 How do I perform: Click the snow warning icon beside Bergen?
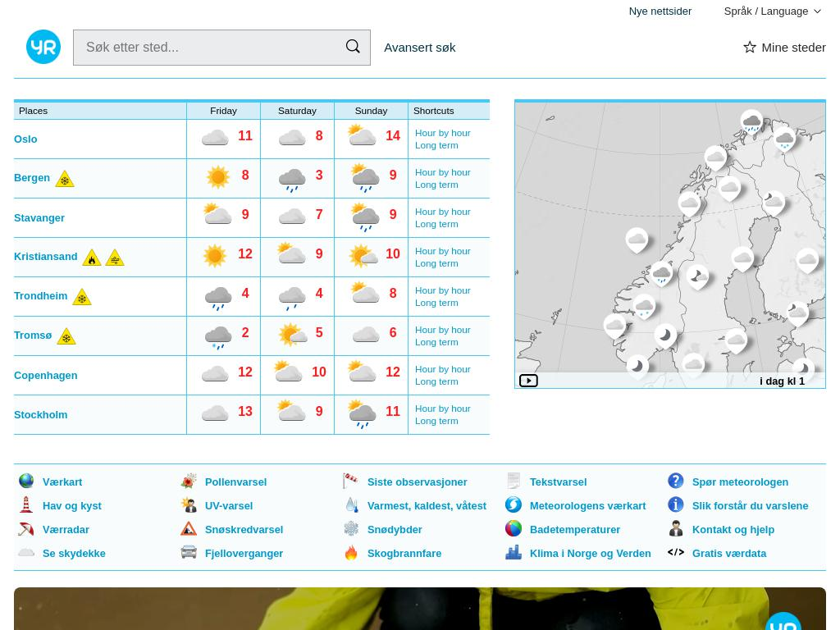click(x=65, y=179)
